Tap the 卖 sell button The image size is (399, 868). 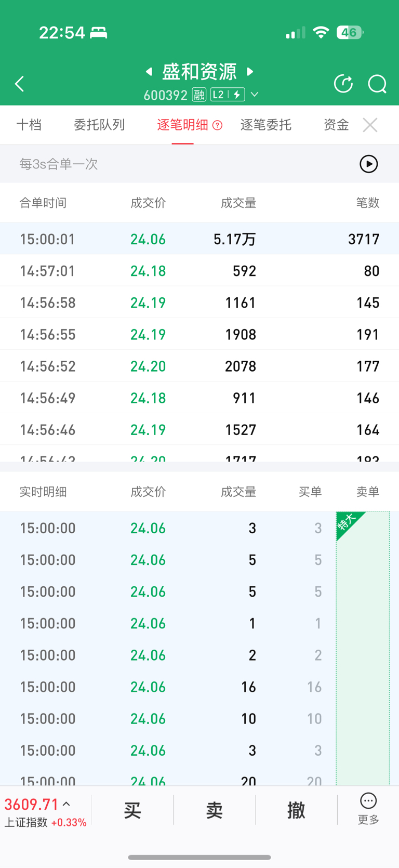click(215, 810)
